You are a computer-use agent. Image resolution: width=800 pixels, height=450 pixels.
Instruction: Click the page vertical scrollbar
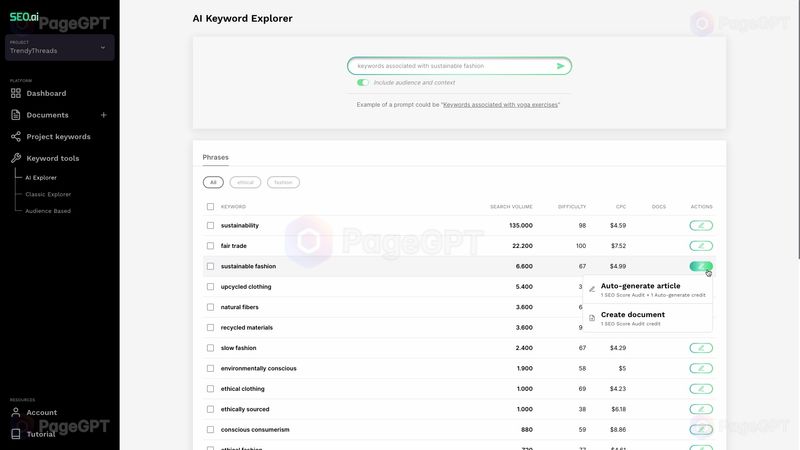click(798, 130)
